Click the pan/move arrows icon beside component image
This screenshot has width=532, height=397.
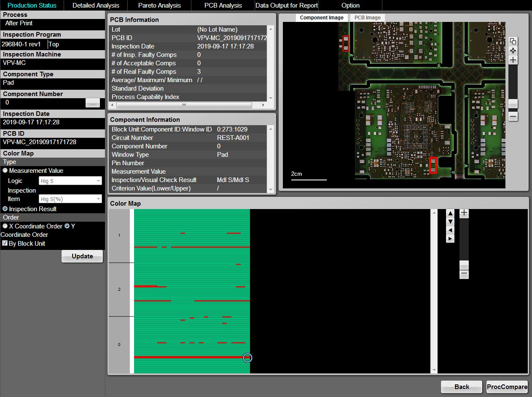point(513,51)
